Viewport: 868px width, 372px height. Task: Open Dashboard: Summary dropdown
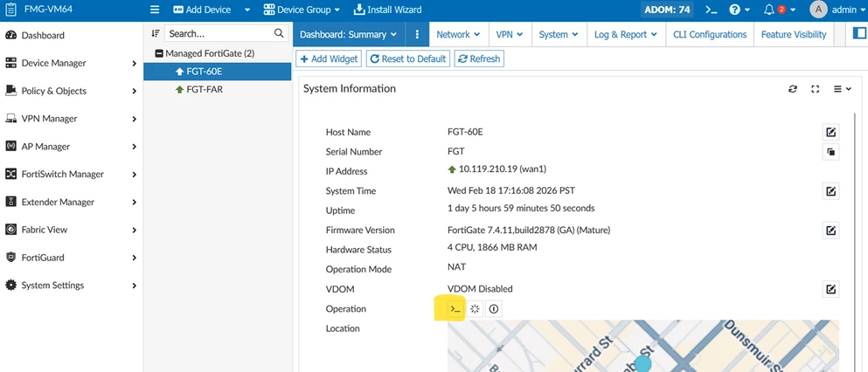[349, 34]
